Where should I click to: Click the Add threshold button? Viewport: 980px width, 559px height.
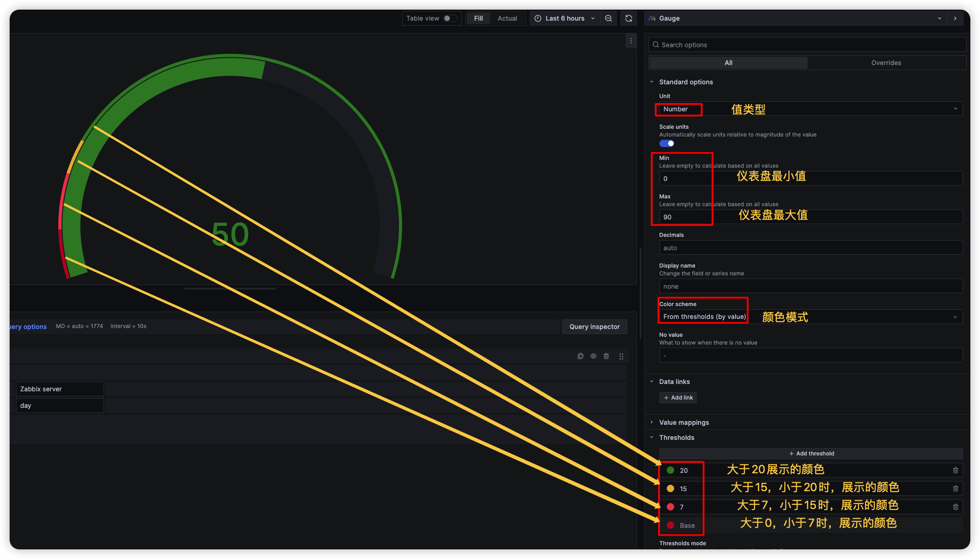811,454
